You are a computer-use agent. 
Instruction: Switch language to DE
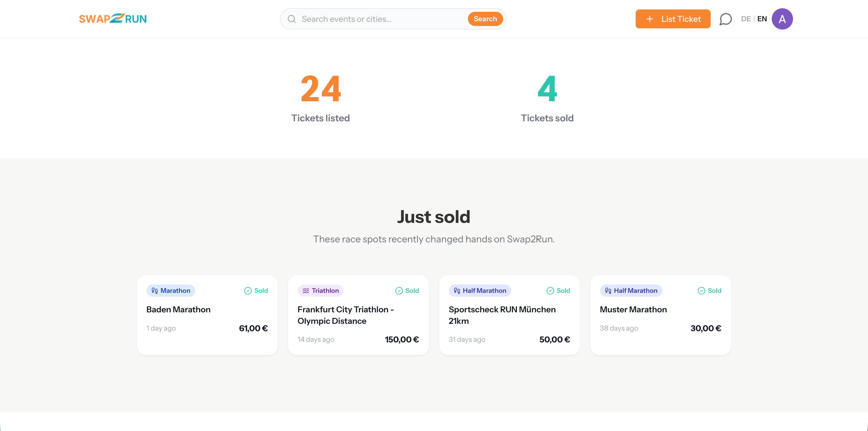pos(746,19)
